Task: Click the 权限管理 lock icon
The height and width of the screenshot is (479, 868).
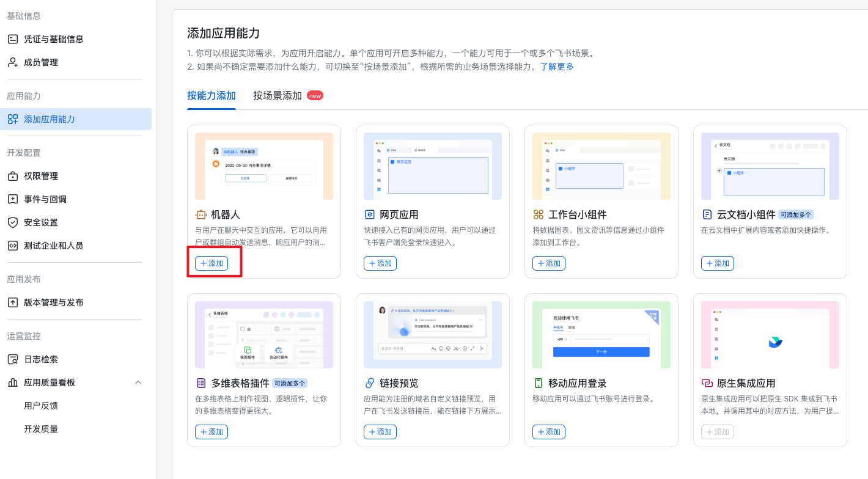Action: (12, 176)
